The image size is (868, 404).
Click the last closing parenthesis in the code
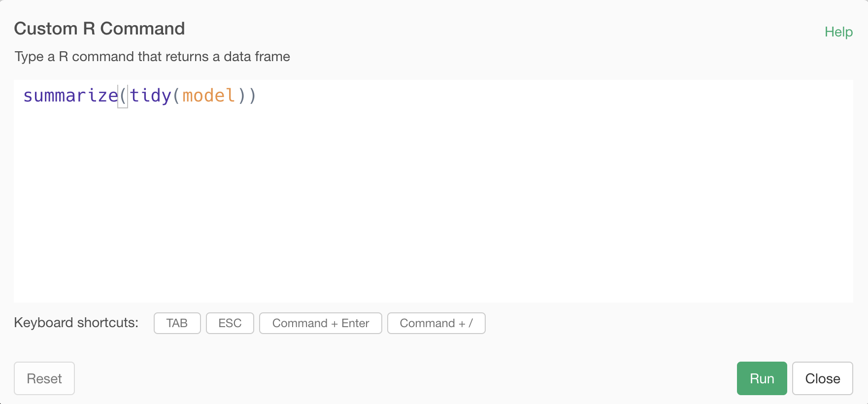pyautogui.click(x=252, y=96)
